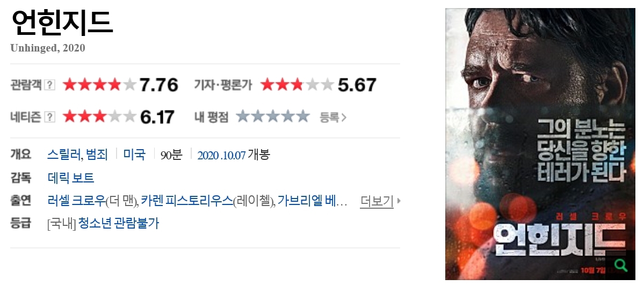Open the 2020 release year link

click(208, 155)
